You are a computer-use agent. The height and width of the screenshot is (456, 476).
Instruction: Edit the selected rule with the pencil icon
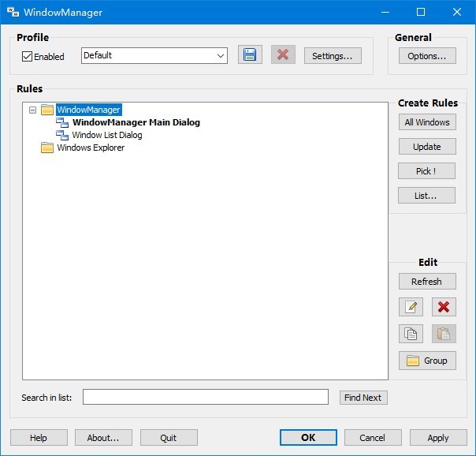(411, 307)
